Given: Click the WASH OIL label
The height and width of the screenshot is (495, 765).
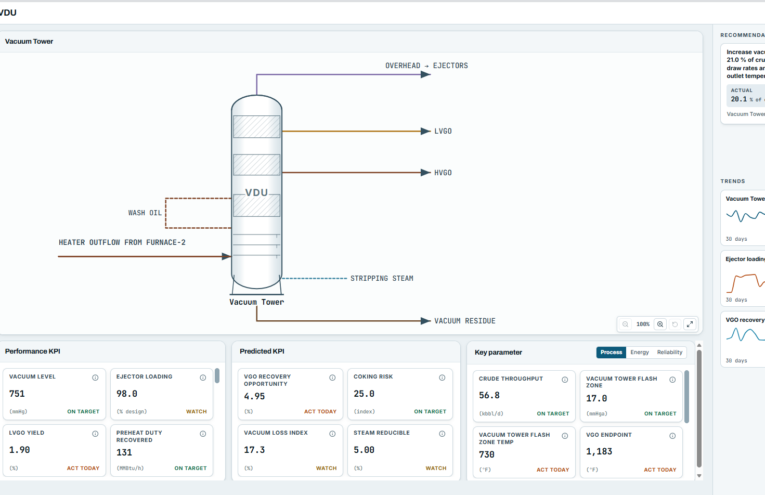Looking at the screenshot, I should (144, 213).
